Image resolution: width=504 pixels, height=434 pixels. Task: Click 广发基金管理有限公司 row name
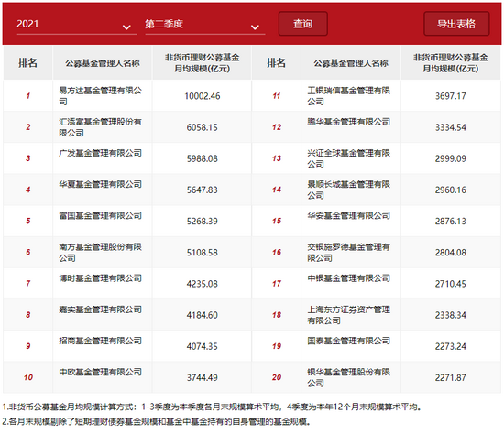(x=100, y=153)
